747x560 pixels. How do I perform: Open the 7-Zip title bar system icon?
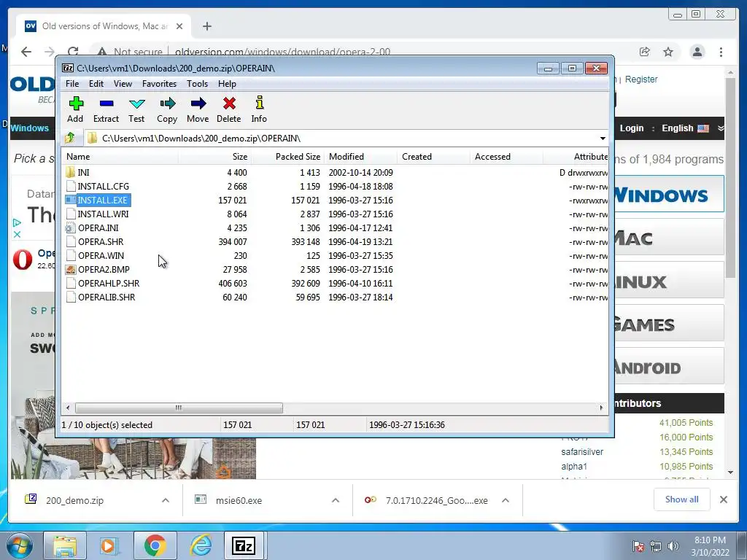click(x=68, y=68)
